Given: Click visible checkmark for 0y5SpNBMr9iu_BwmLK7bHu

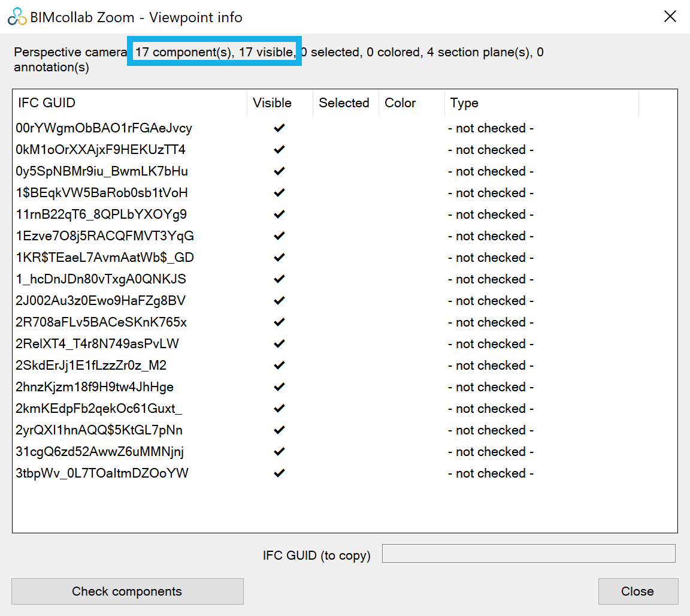Looking at the screenshot, I should 280,171.
